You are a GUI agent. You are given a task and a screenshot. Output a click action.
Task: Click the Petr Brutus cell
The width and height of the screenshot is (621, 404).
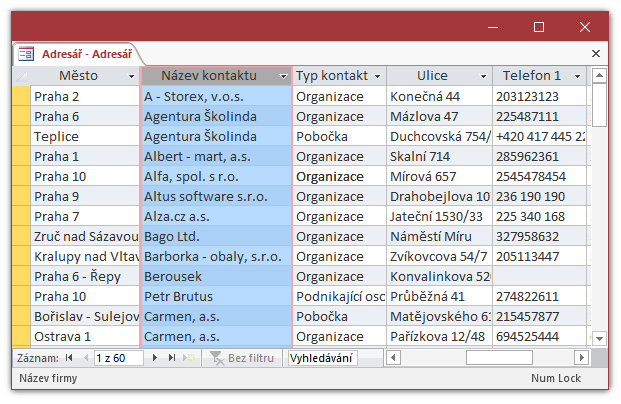[216, 296]
